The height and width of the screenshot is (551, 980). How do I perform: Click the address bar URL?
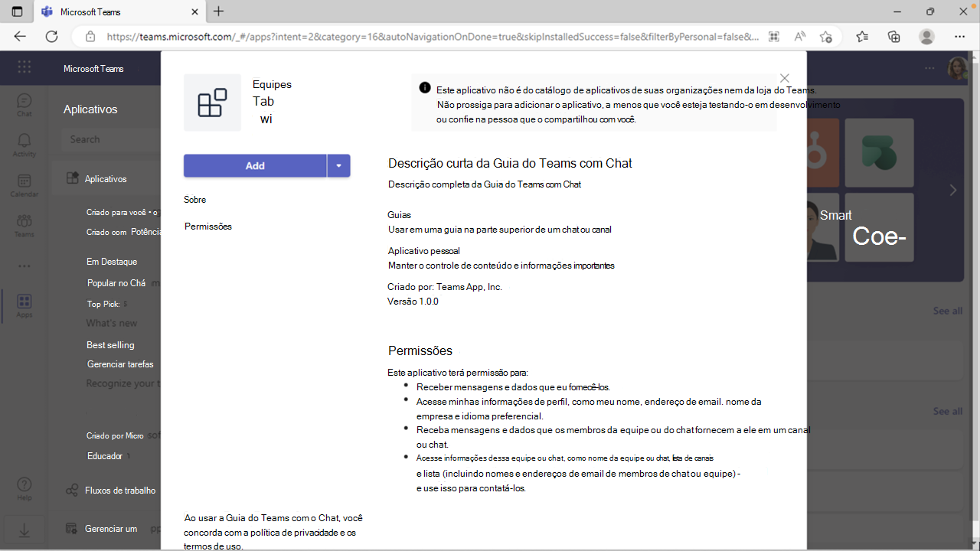pos(433,36)
